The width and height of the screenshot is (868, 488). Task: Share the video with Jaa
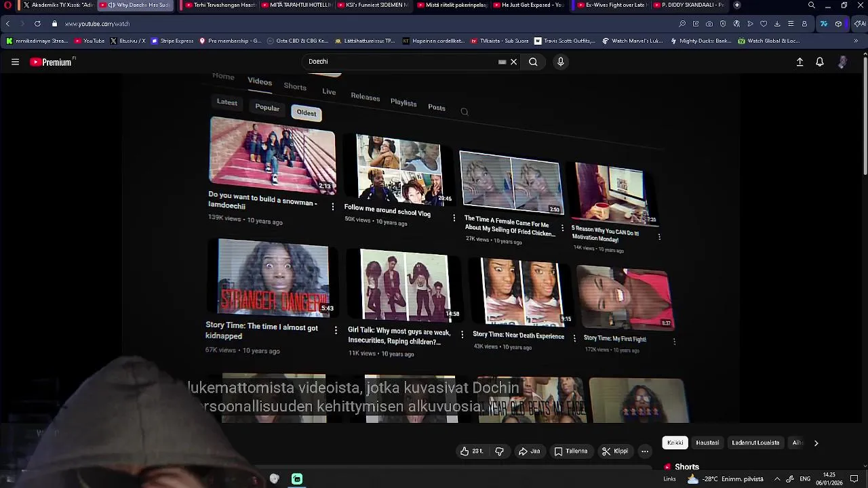[529, 451]
